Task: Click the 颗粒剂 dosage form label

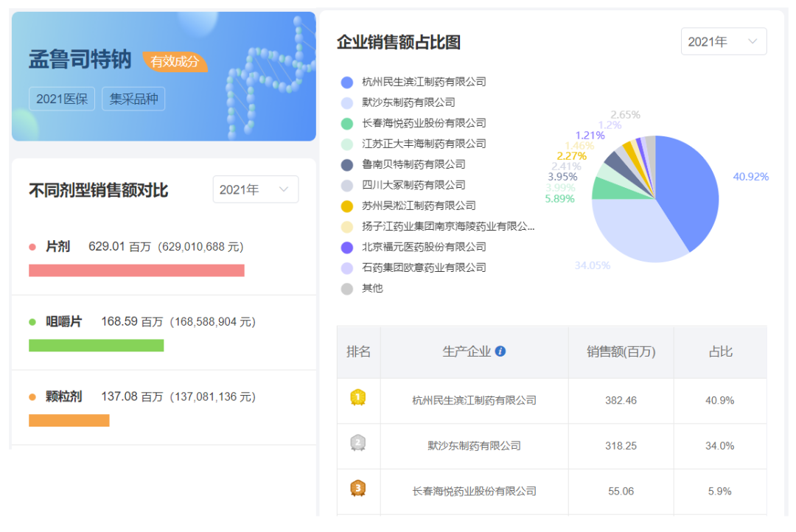Action: (64, 397)
